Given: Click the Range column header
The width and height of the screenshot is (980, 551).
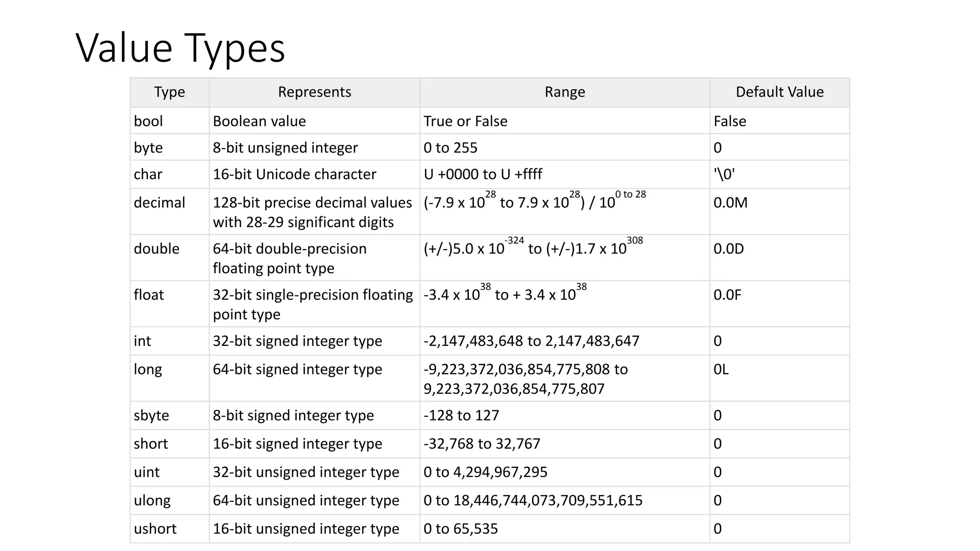Looking at the screenshot, I should coord(565,92).
